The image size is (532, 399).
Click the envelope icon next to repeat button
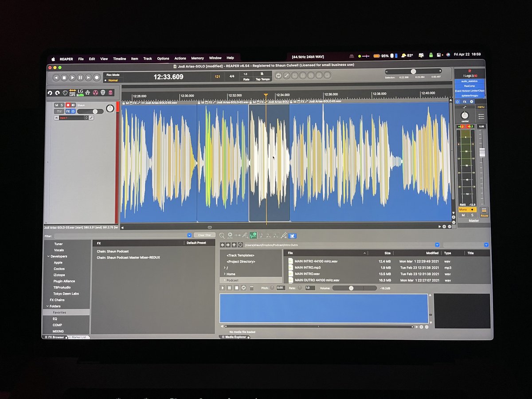pos(286,76)
